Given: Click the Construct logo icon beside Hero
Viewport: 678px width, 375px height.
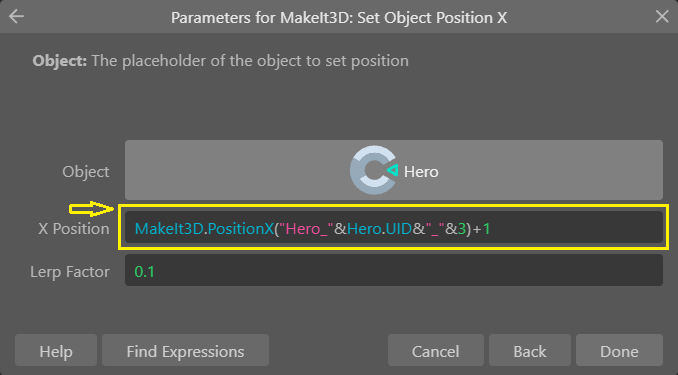Looking at the screenshot, I should [x=374, y=170].
